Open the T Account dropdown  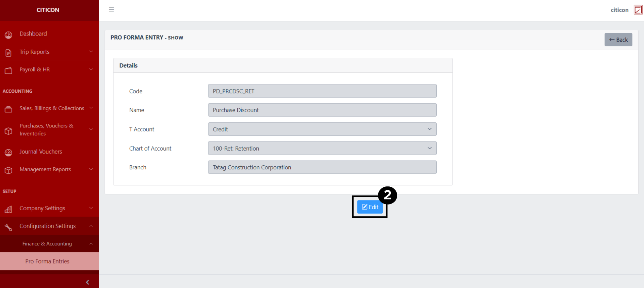pyautogui.click(x=322, y=129)
